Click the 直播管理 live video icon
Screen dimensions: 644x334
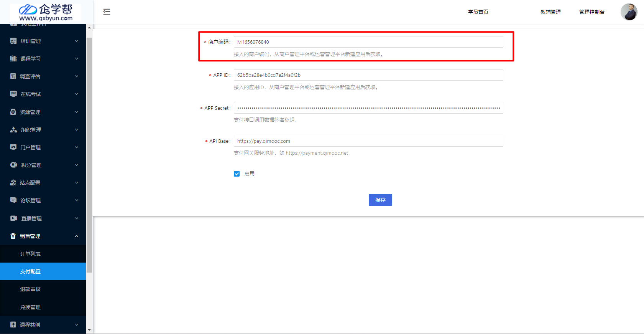pos(13,218)
